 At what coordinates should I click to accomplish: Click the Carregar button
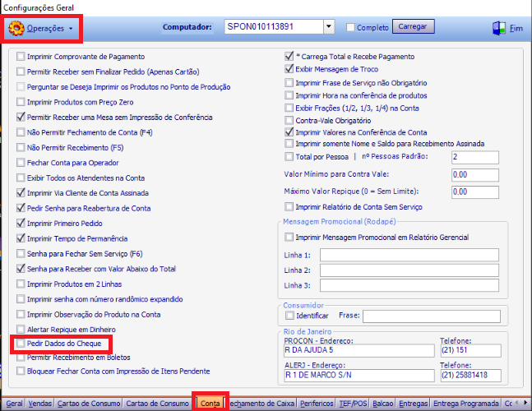pyautogui.click(x=413, y=26)
